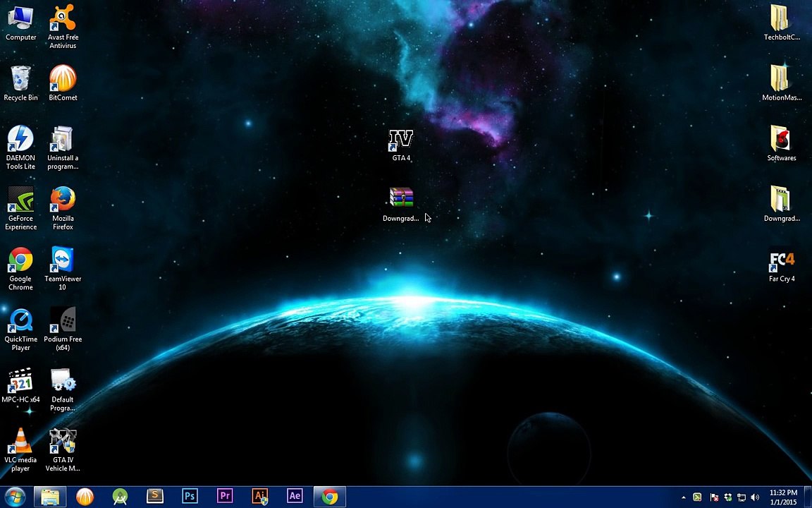
Task: Open the network tray icon
Action: 741,497
